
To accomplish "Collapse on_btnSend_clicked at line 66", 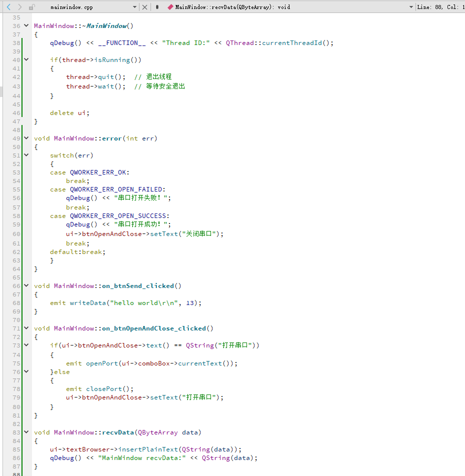I will tap(26, 285).
